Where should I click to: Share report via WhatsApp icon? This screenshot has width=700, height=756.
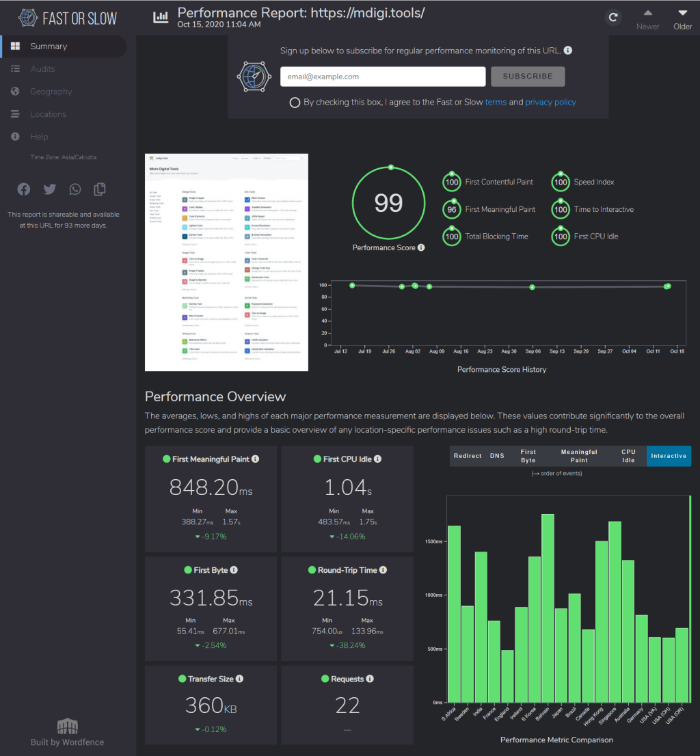click(x=75, y=189)
